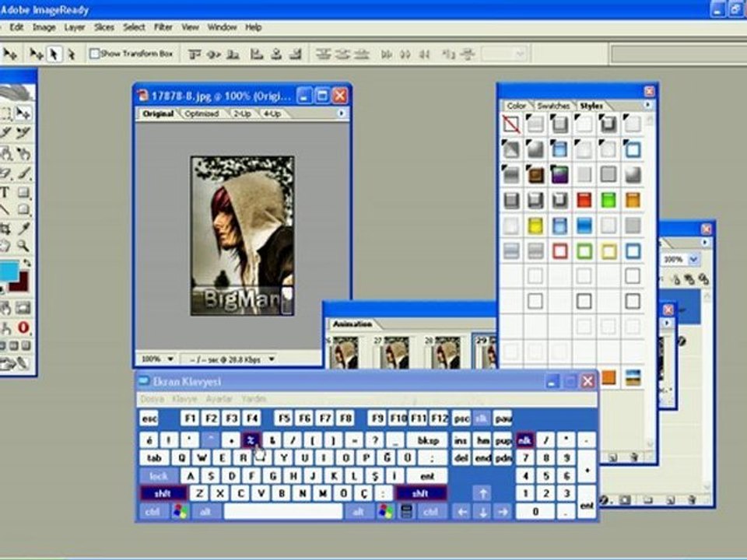Select the Crop tool in toolbox
747x560 pixels.
[5, 229]
